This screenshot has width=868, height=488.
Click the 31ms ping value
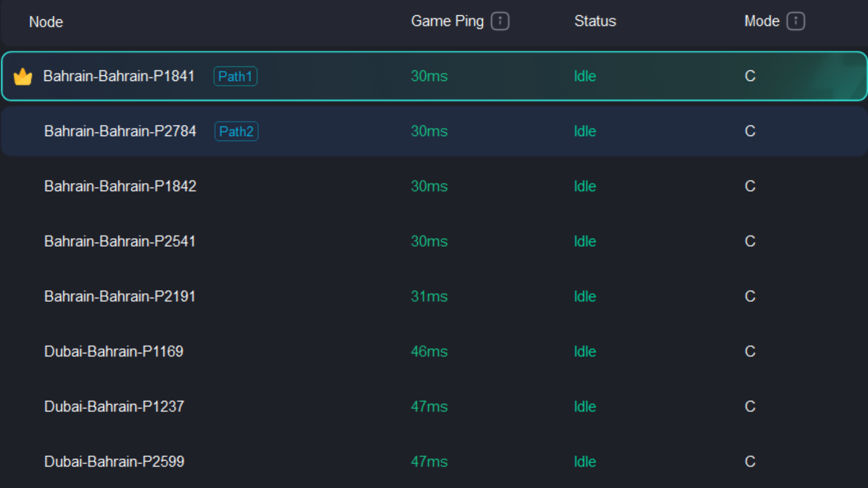click(429, 296)
